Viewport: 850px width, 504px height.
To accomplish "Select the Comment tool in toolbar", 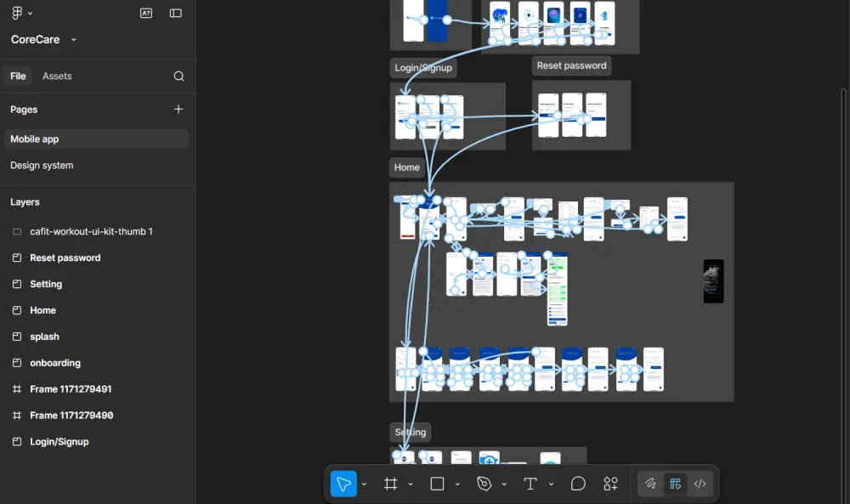I will pos(578,484).
